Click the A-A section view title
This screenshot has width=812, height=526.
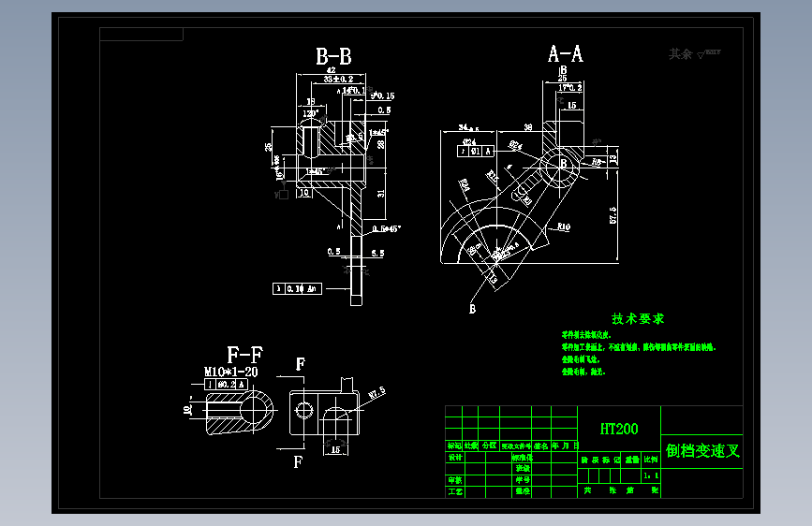click(566, 54)
